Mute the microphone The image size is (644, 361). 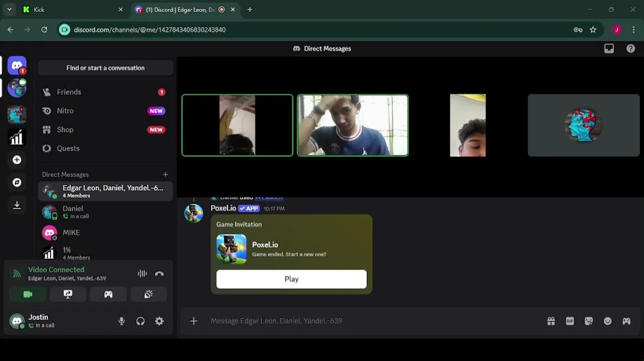(x=121, y=321)
